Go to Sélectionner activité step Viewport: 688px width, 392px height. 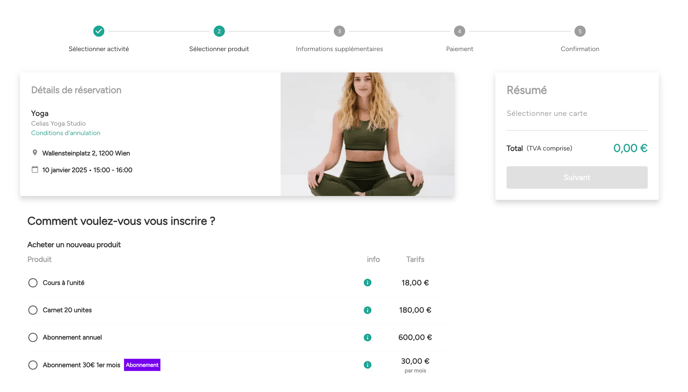pyautogui.click(x=99, y=49)
